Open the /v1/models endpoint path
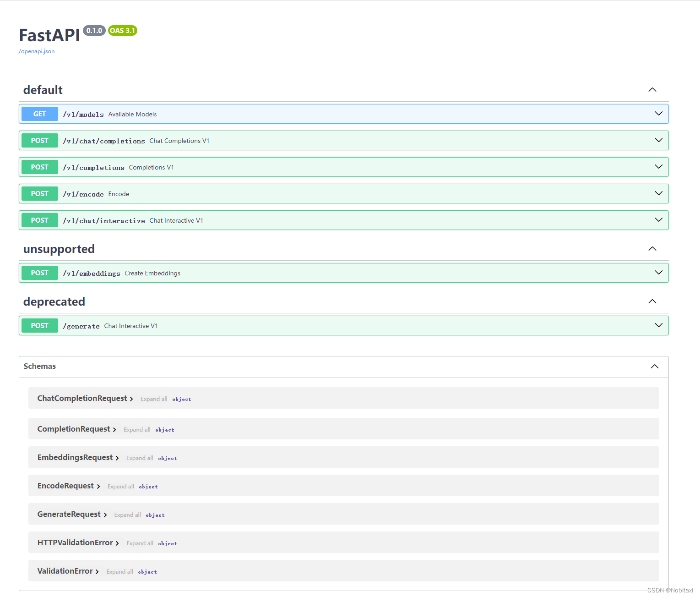This screenshot has width=700, height=597. click(x=83, y=115)
